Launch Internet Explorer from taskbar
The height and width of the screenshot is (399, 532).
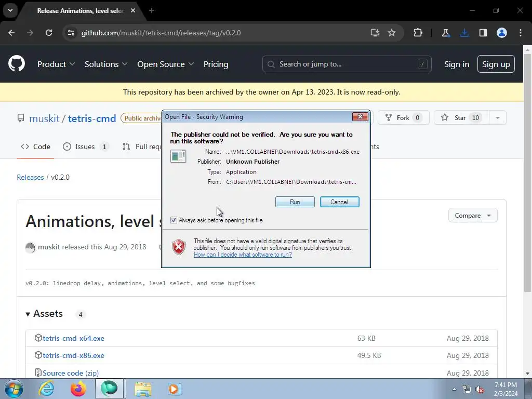46,389
